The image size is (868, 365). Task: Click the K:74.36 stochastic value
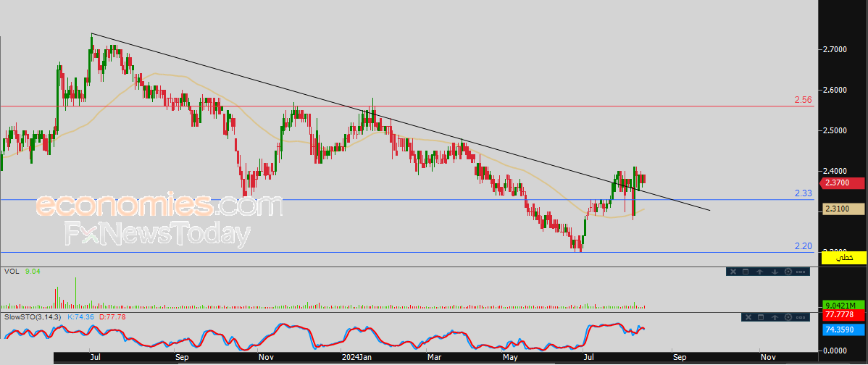coord(81,317)
